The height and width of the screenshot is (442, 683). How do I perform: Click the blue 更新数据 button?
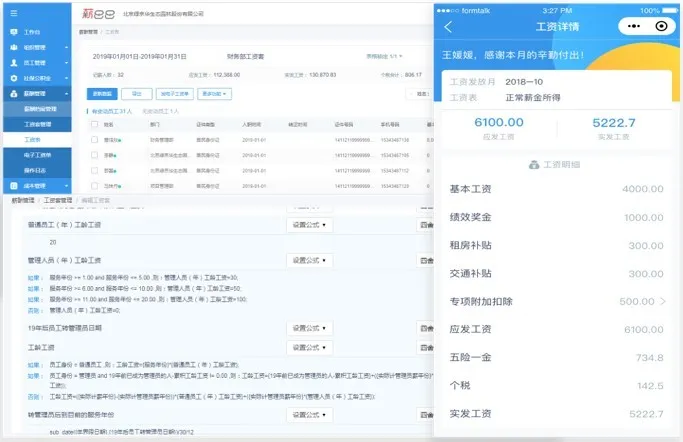[x=103, y=94]
